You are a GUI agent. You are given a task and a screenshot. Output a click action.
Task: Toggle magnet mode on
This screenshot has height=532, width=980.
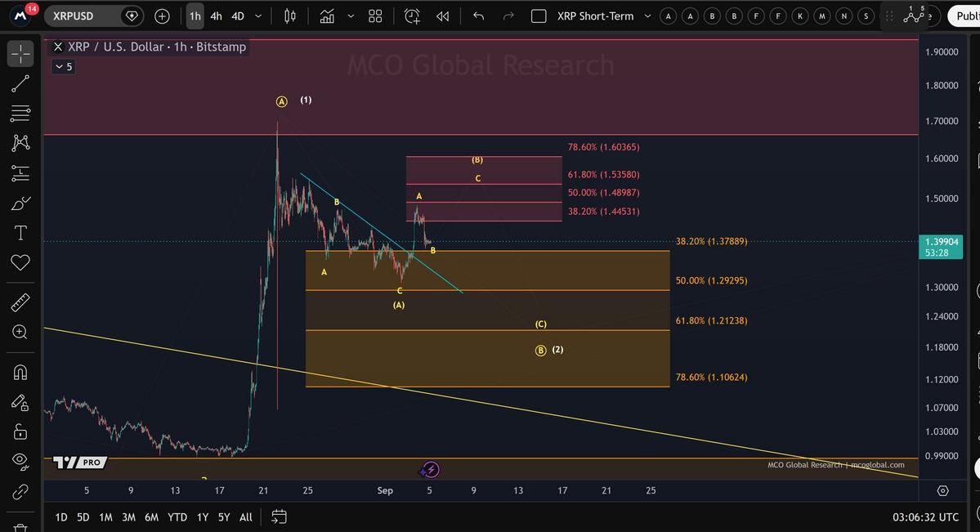(20, 373)
